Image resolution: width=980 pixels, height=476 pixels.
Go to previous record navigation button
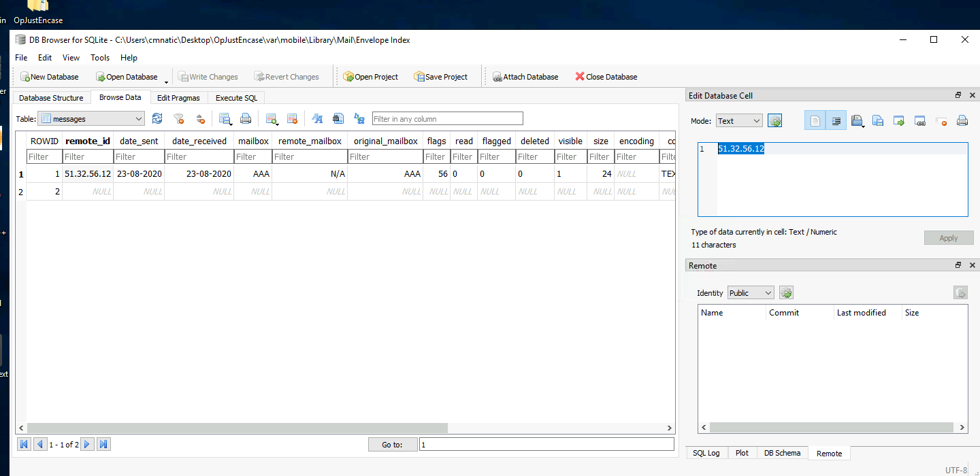coord(40,445)
